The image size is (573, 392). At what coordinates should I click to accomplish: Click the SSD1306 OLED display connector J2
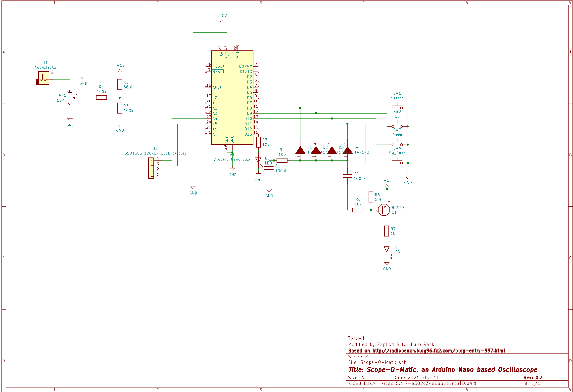pos(151,168)
